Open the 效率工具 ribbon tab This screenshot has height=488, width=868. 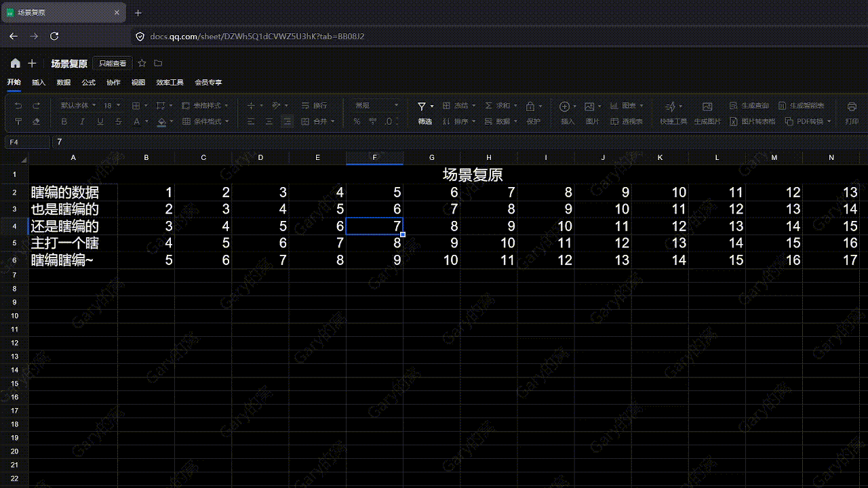coord(170,83)
